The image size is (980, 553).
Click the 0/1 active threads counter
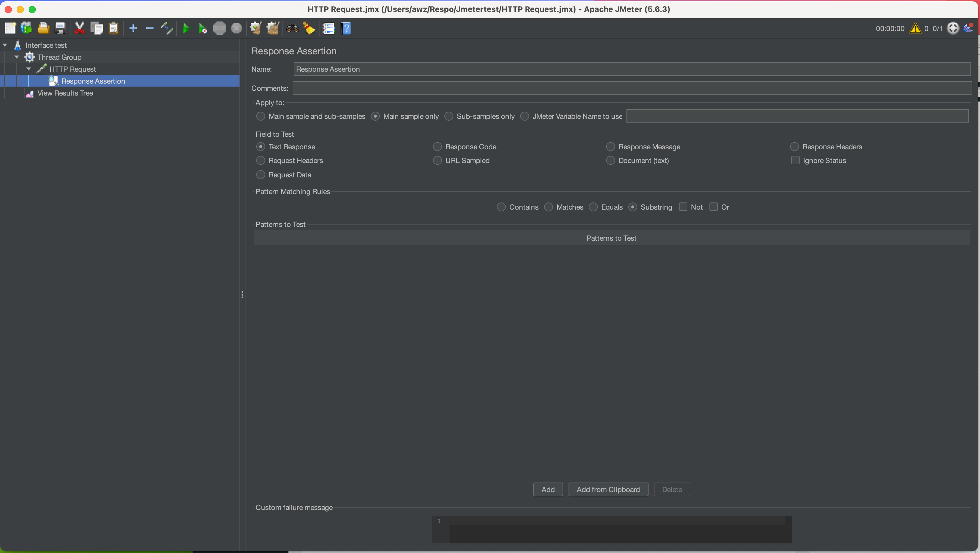[x=937, y=29]
